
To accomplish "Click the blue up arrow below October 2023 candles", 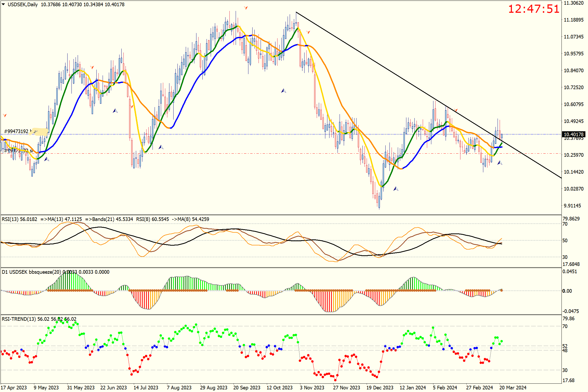I will pyautogui.click(x=283, y=91).
